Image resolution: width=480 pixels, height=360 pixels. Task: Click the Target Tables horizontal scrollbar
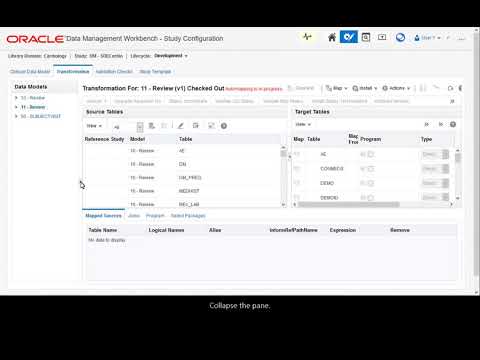tap(348, 204)
